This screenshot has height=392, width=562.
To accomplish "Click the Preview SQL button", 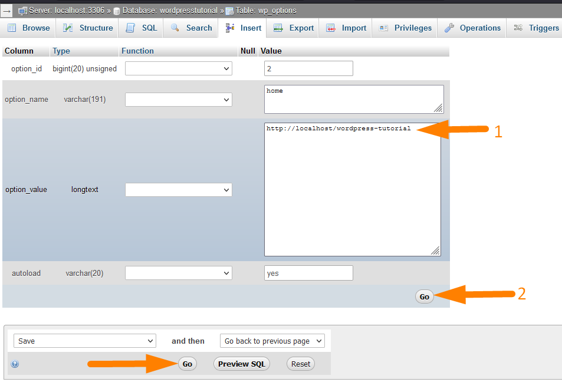I will click(242, 364).
